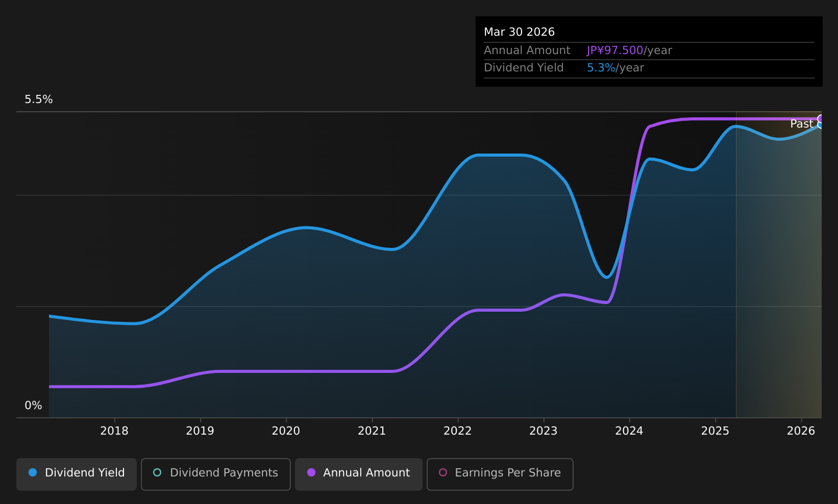838x504 pixels.
Task: Click the Mar 30 2026 tooltip header
Action: click(x=519, y=32)
